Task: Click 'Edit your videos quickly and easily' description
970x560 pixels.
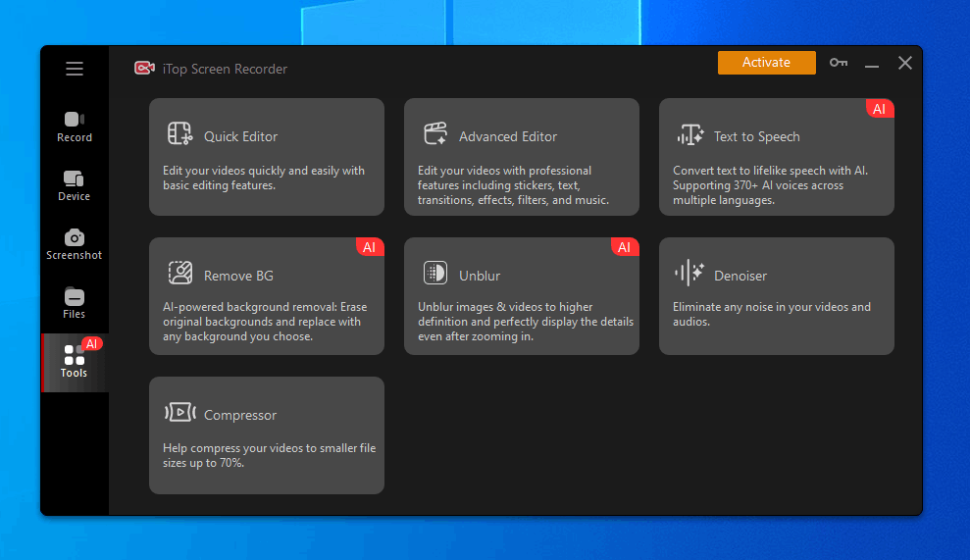Action: click(264, 178)
